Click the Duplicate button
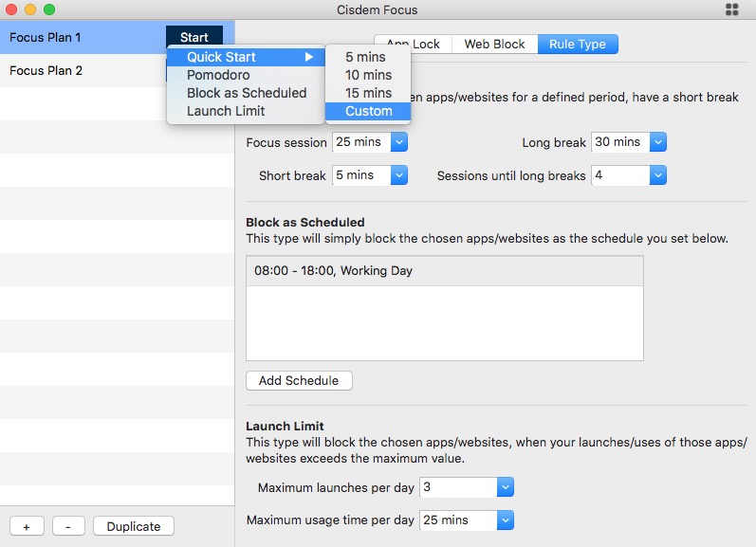The image size is (756, 547). pyautogui.click(x=134, y=526)
